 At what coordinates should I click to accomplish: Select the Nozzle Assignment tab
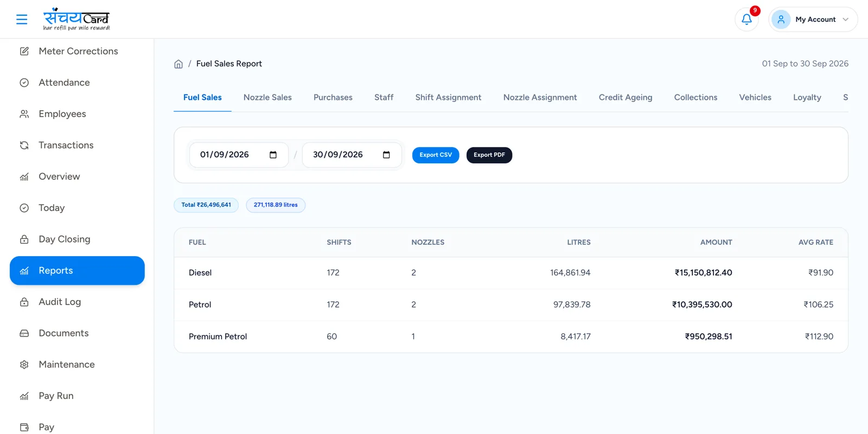tap(540, 98)
